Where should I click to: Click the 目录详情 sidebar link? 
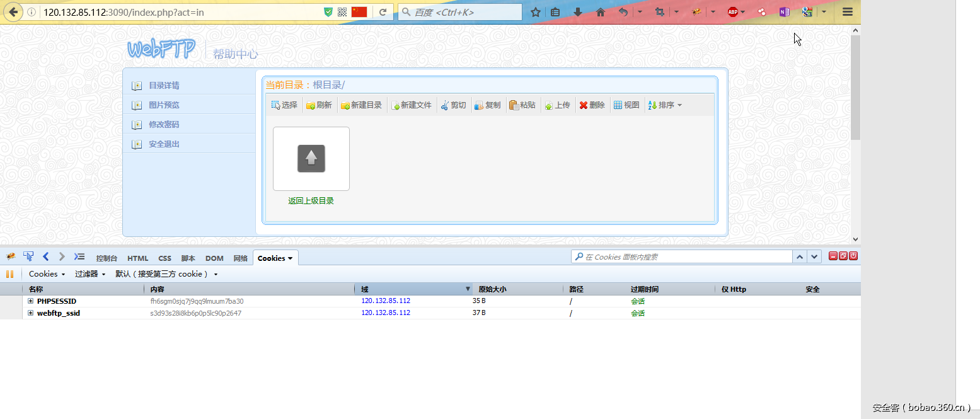(163, 85)
